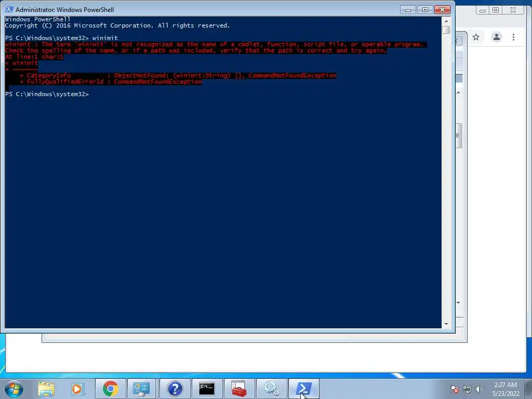Switch to Google Chrome in taskbar
The width and height of the screenshot is (532, 399).
(x=110, y=389)
